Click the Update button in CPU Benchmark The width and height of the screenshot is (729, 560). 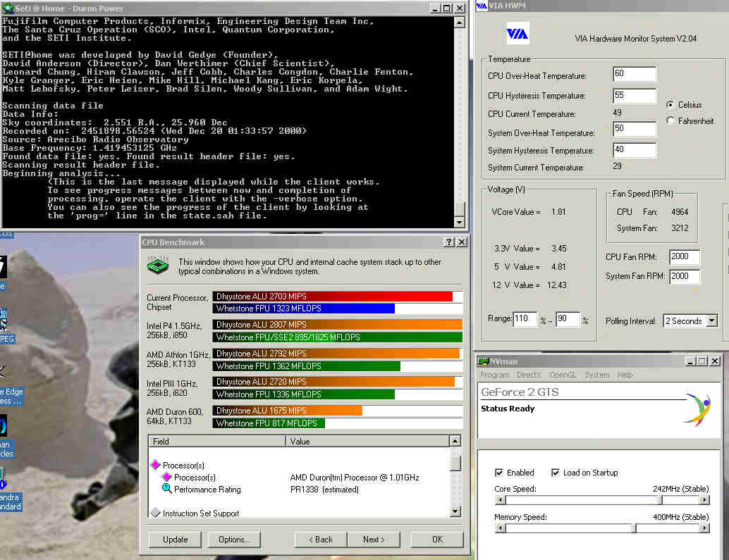pos(176,540)
